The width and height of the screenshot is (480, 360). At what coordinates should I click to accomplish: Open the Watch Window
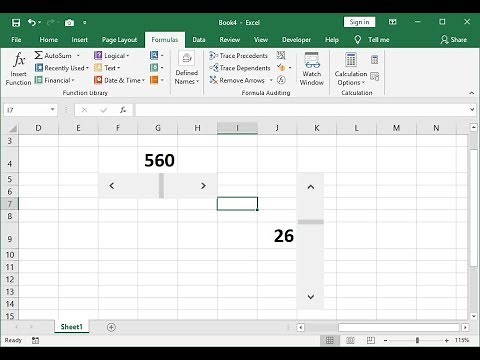[312, 69]
